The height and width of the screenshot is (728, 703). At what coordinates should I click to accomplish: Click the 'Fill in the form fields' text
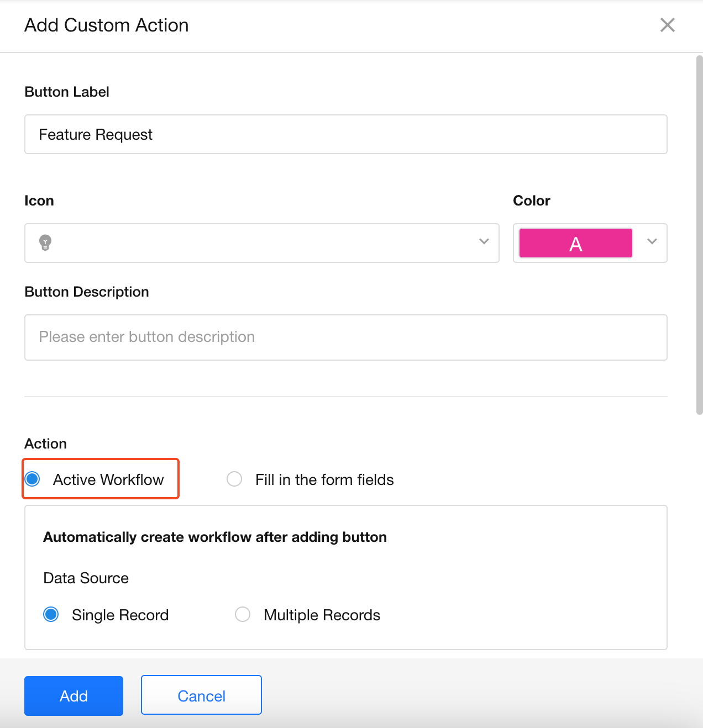(324, 479)
